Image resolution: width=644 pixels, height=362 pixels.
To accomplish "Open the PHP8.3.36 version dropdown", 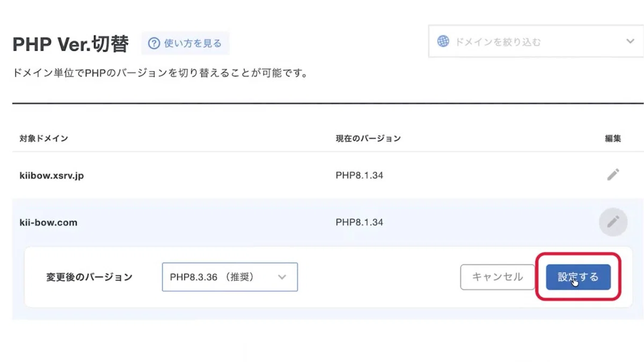I will point(230,277).
